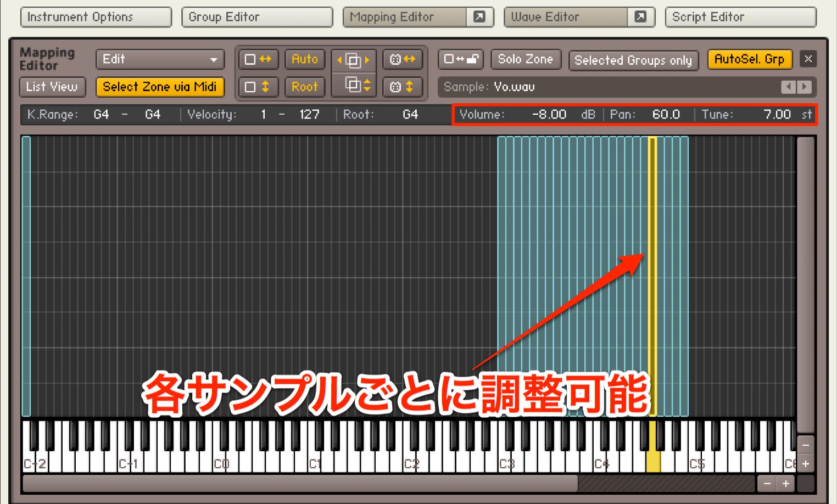Disable AutoSel. Grp
Viewport: 837px width, 504px height.
pos(750,59)
